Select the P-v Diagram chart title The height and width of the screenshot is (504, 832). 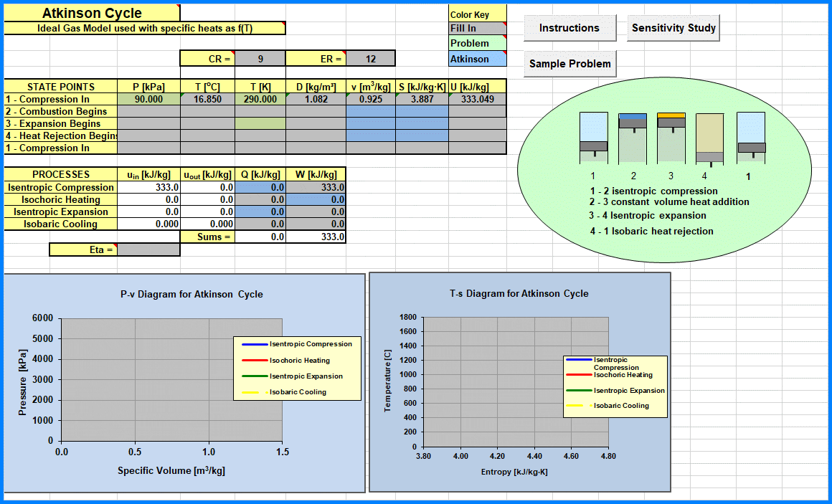click(192, 294)
